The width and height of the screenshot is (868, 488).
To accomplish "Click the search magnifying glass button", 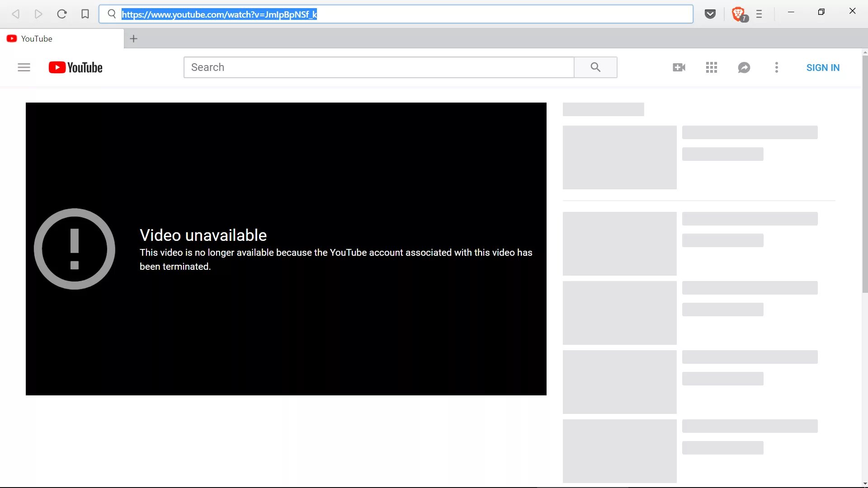I will coord(595,67).
